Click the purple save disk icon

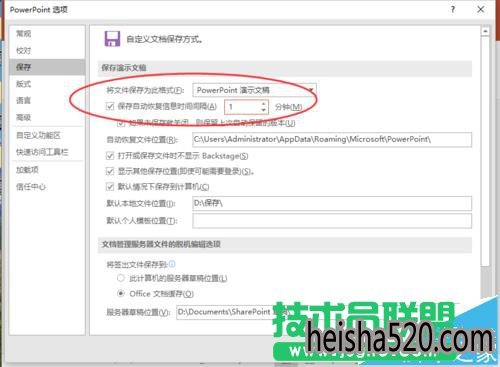(112, 39)
